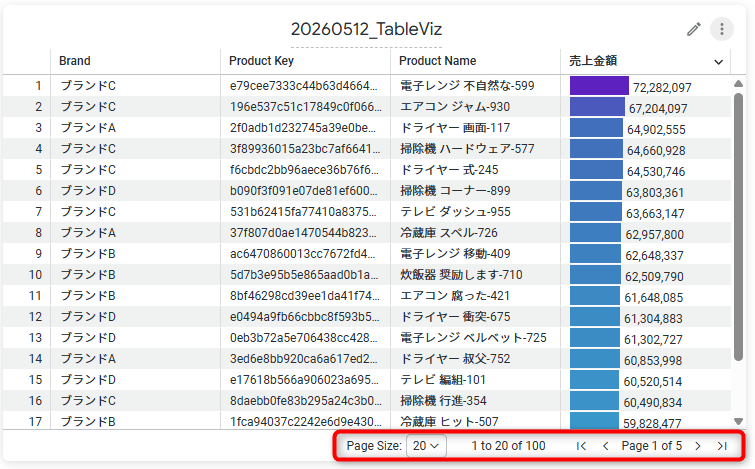Click product key 2f0adb1d232745a39e0be
The image size is (755, 469).
302,128
